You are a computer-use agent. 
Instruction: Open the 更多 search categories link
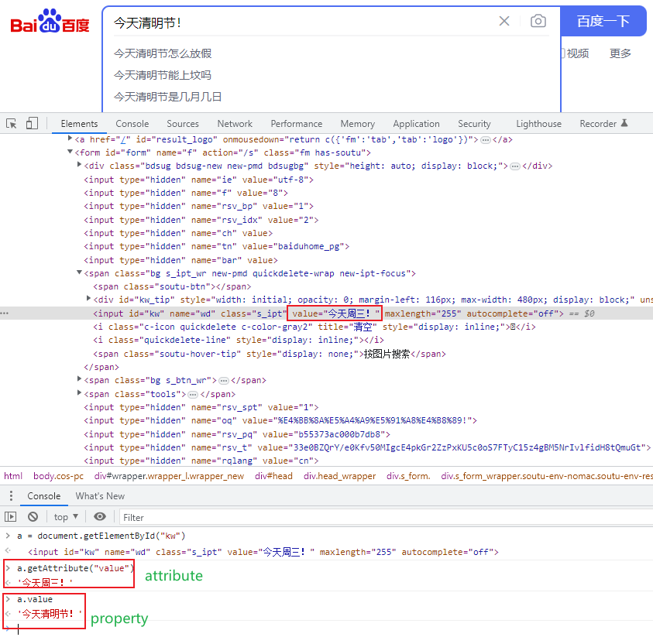coord(620,53)
